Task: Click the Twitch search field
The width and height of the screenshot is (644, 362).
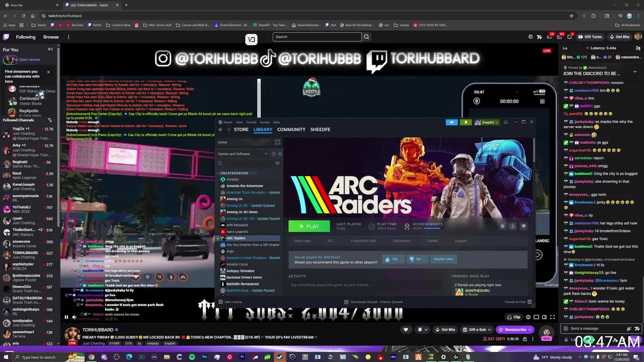Action: coord(317,37)
